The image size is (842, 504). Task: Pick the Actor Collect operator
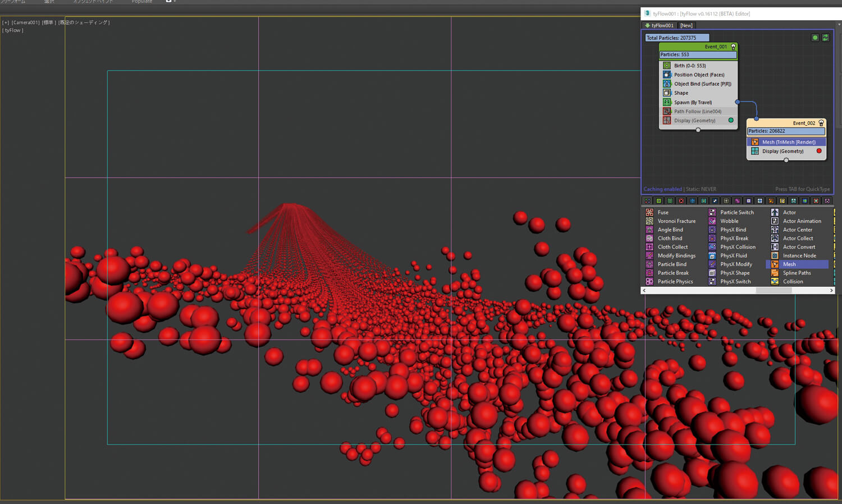[793, 238]
